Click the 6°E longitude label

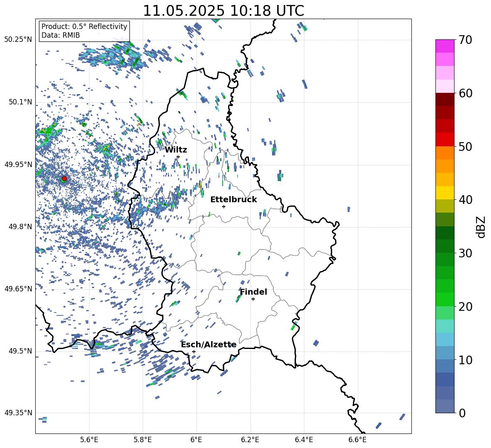pyautogui.click(x=196, y=440)
